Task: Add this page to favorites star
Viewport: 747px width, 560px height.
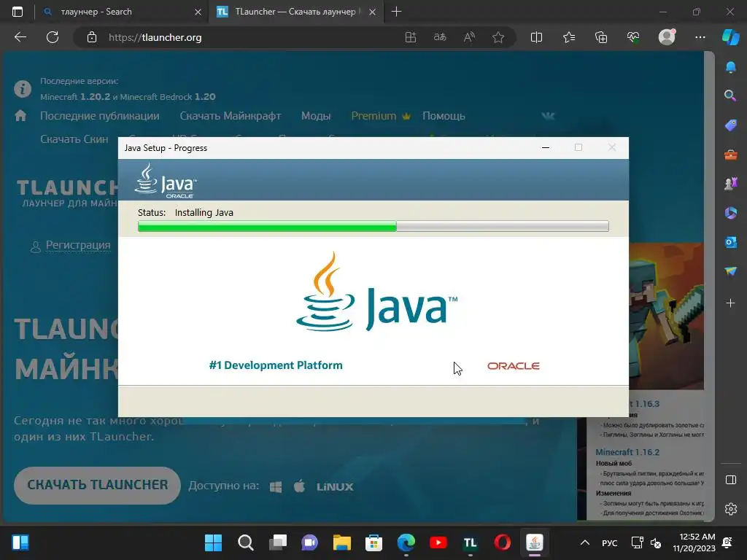Action: [x=498, y=37]
